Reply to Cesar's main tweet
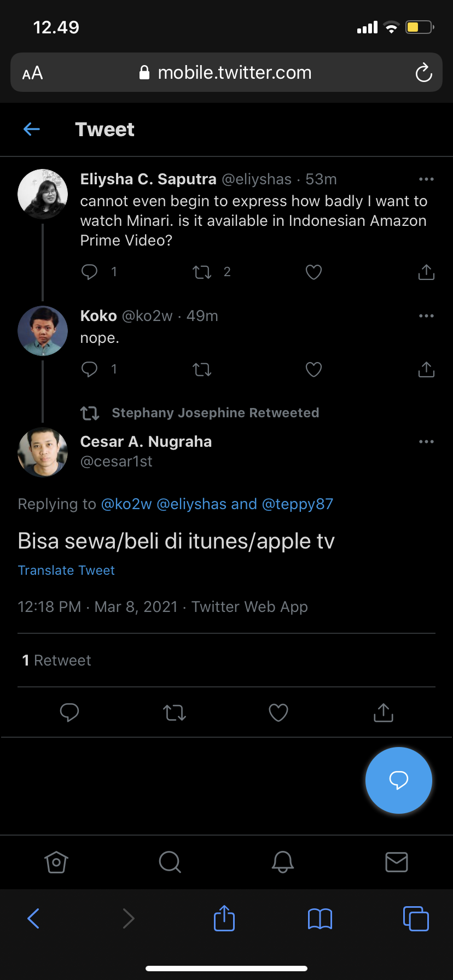This screenshot has height=980, width=453. point(69,713)
